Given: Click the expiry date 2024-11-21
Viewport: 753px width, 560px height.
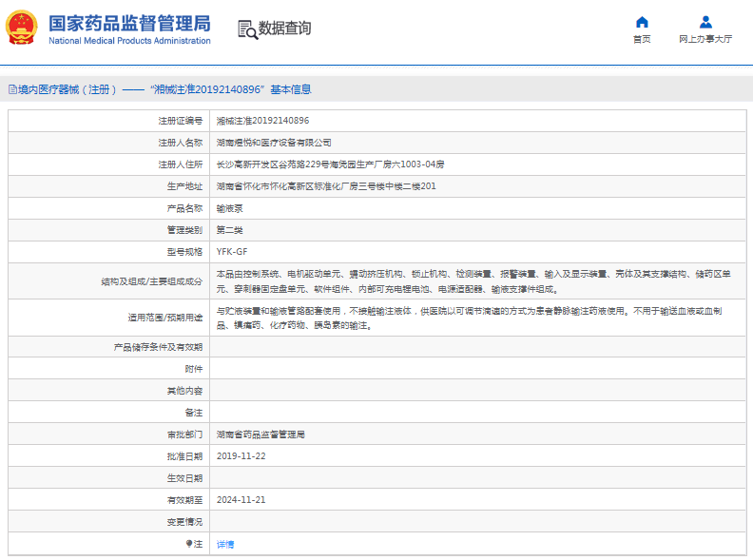Looking at the screenshot, I should pos(241,500).
